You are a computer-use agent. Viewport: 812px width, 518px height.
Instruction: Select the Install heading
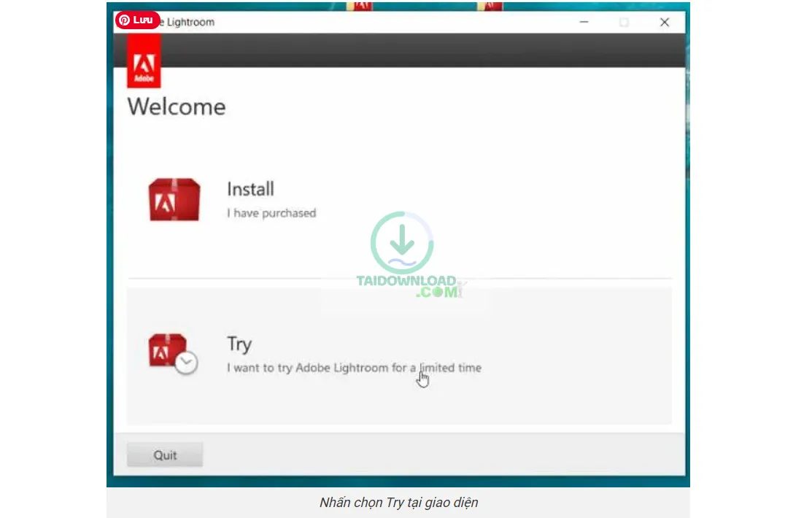click(x=250, y=190)
